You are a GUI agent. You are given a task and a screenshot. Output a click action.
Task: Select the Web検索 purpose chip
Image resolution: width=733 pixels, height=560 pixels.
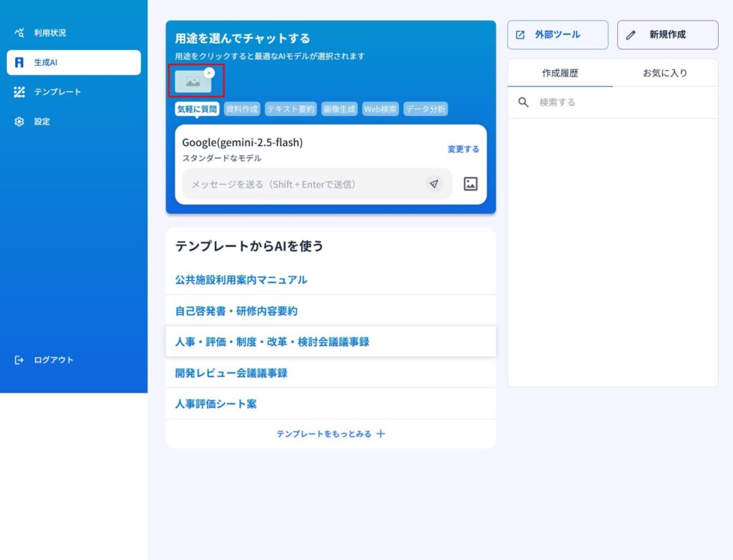point(380,110)
